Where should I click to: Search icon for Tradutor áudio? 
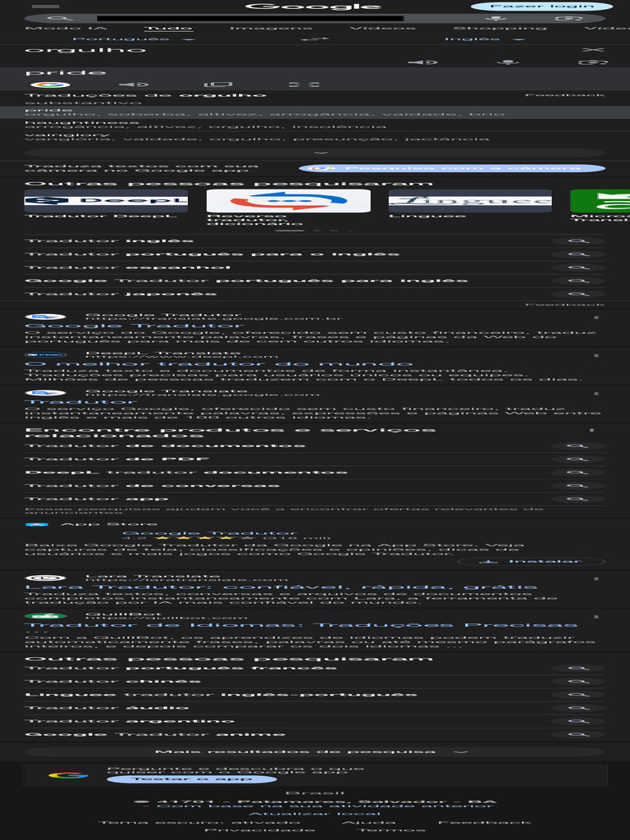(578, 708)
